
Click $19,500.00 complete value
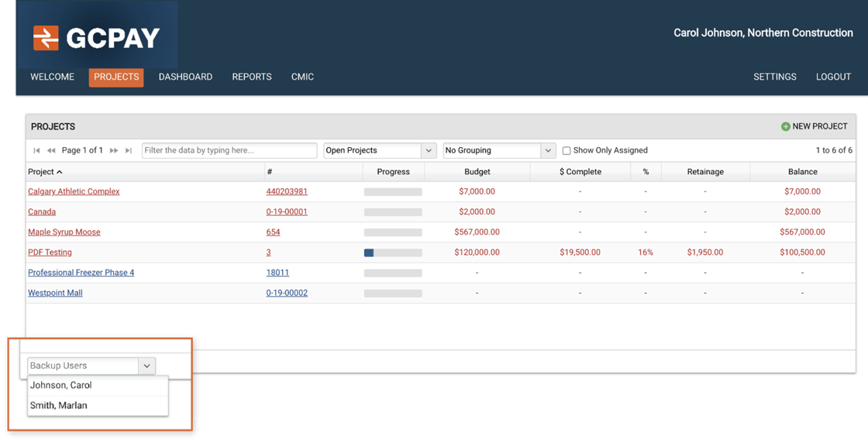coord(580,252)
